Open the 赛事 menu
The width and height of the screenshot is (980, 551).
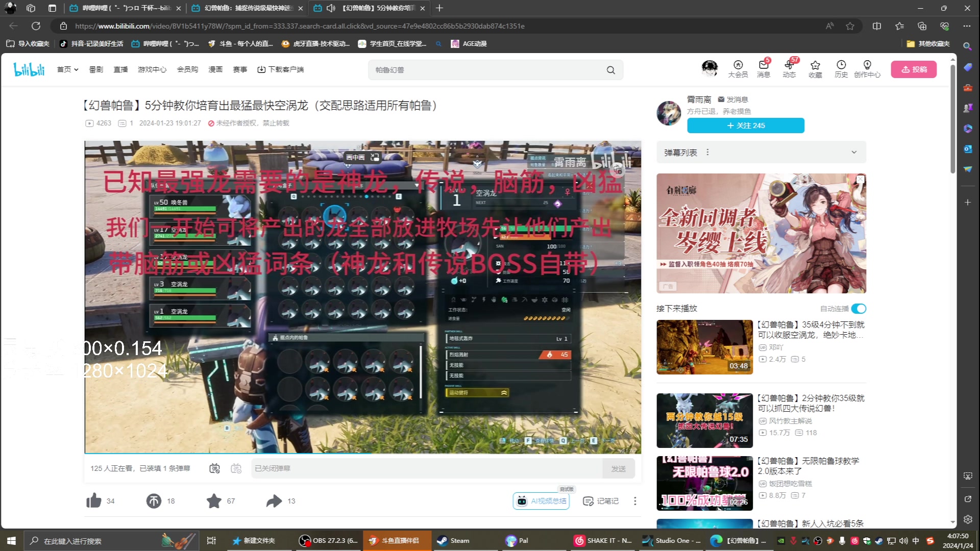click(x=240, y=69)
